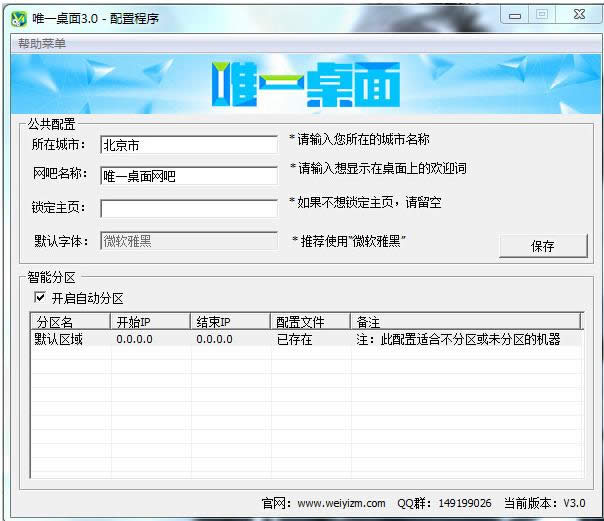Click the 当前版本 V3.0 text
Screen dimensions: 604x521
(x=545, y=503)
